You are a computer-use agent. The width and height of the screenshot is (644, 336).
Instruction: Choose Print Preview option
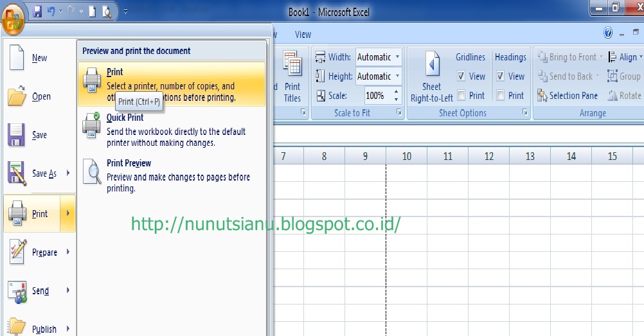tap(172, 176)
